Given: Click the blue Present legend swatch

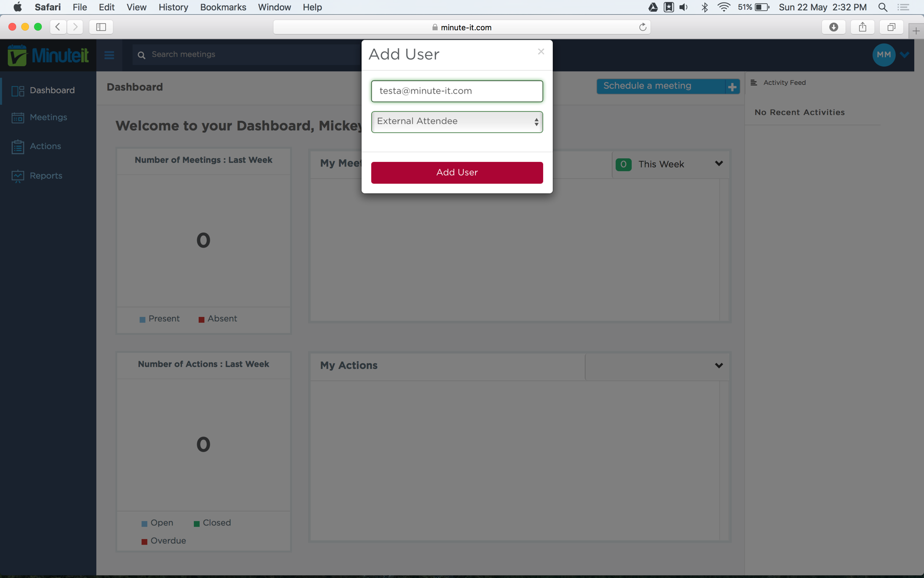Looking at the screenshot, I should coord(142,320).
